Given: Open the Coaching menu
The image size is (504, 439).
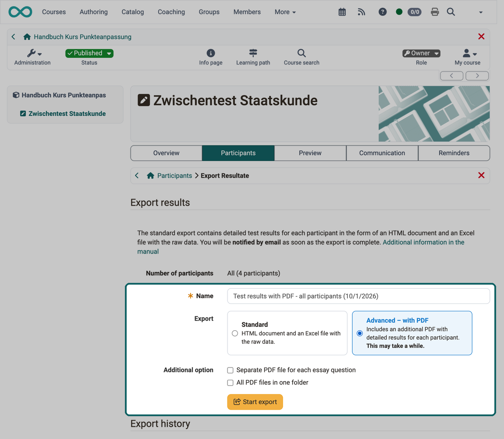Looking at the screenshot, I should (x=171, y=12).
